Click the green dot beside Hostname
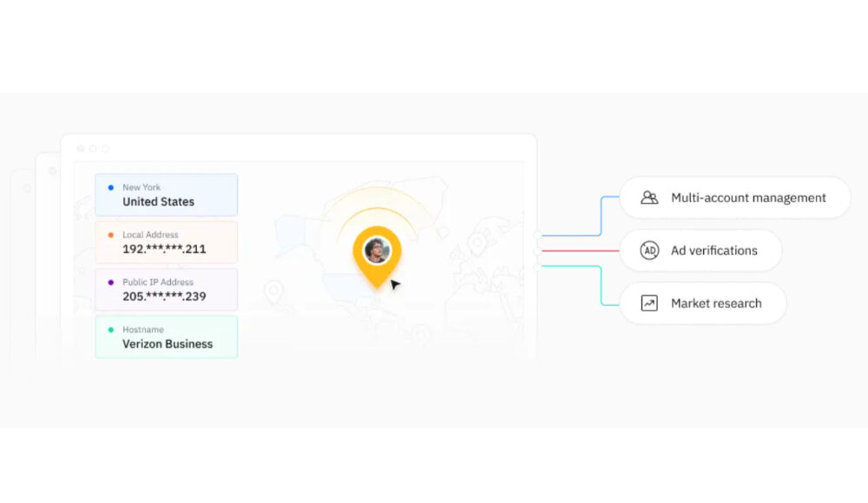868x503 pixels. pyautogui.click(x=110, y=330)
